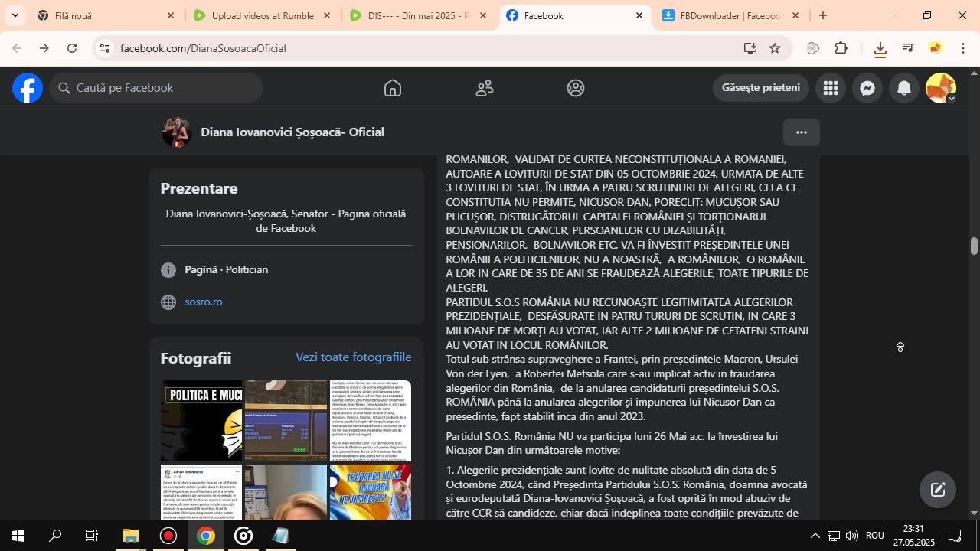The width and height of the screenshot is (980, 551).
Task: Click the Caută pe Facebook search field
Action: click(157, 88)
